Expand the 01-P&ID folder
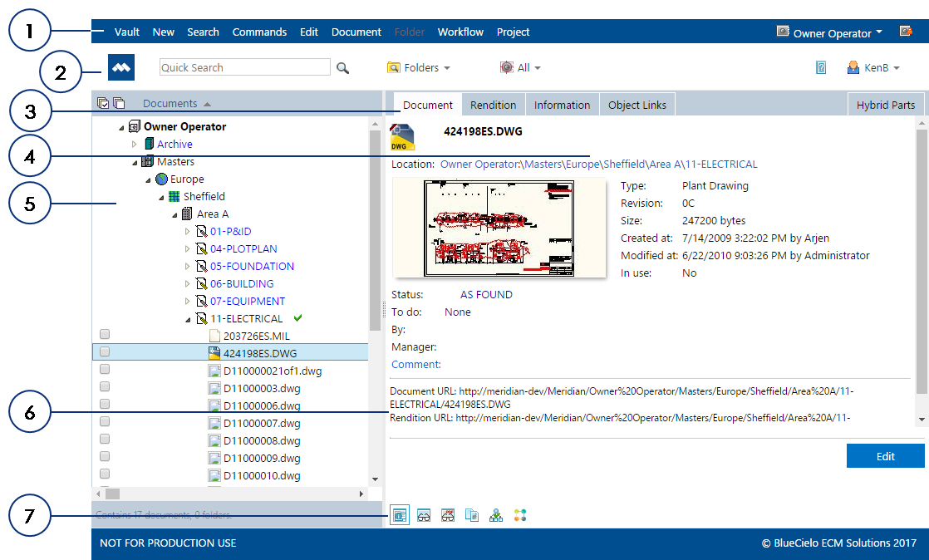 point(186,231)
